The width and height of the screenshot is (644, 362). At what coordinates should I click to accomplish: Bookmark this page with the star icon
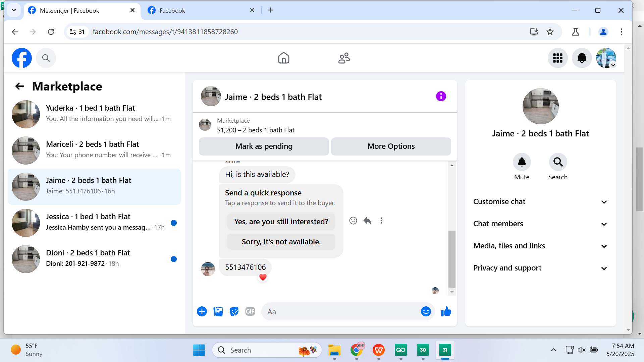[550, 32]
